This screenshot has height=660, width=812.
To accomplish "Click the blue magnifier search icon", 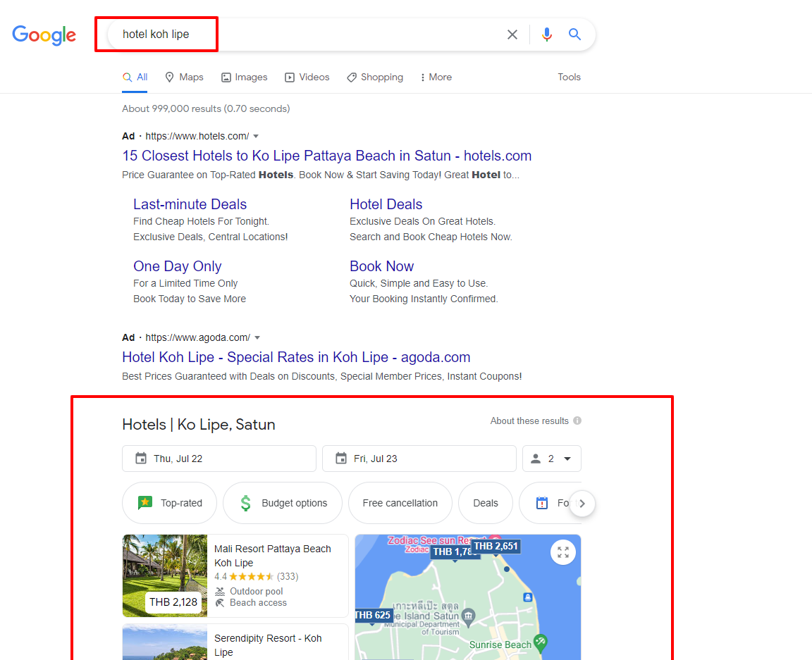I will (x=574, y=35).
